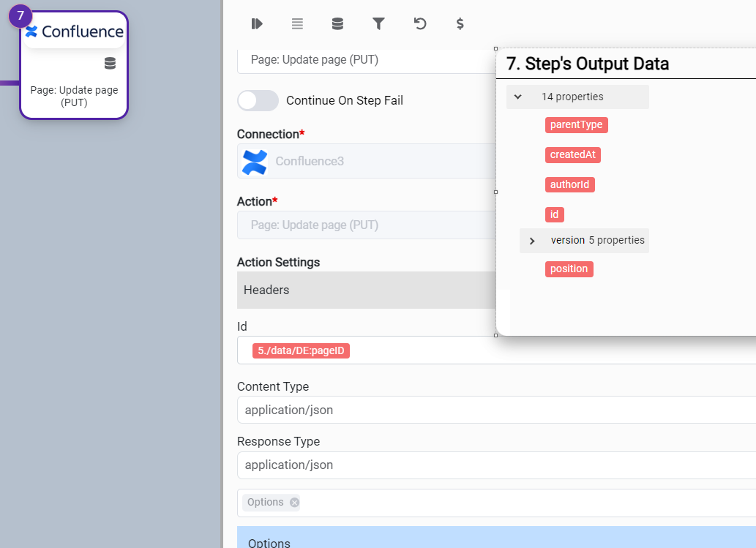Viewport: 756px width, 548px height.
Task: Click the filter funnel icon
Action: click(x=378, y=24)
